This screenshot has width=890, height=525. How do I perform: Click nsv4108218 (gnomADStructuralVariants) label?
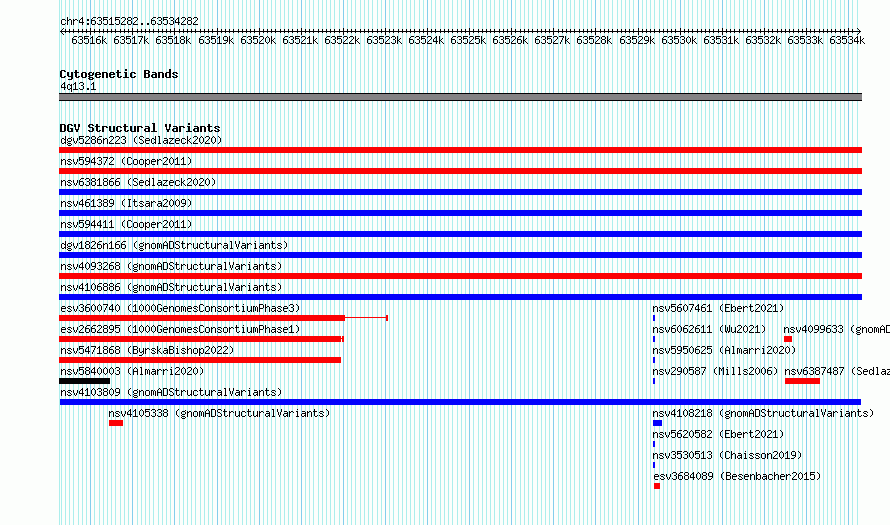click(763, 413)
